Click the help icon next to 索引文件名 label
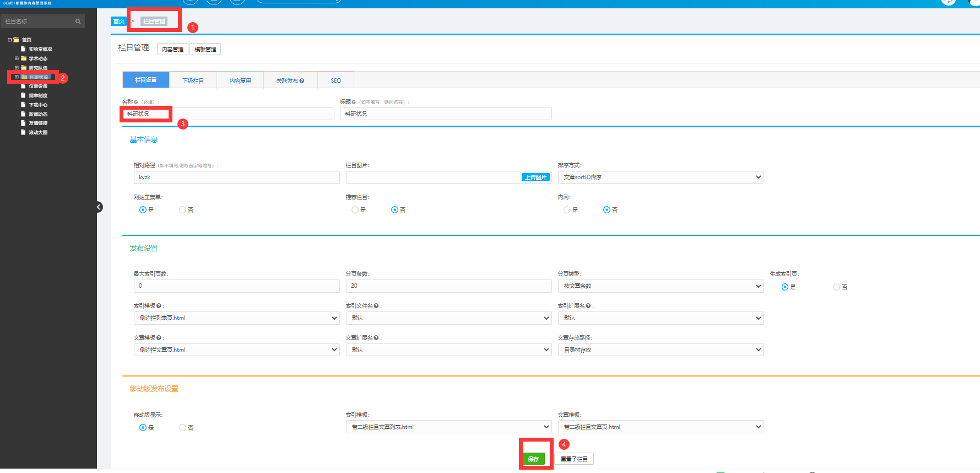This screenshot has height=473, width=980. pos(377,306)
